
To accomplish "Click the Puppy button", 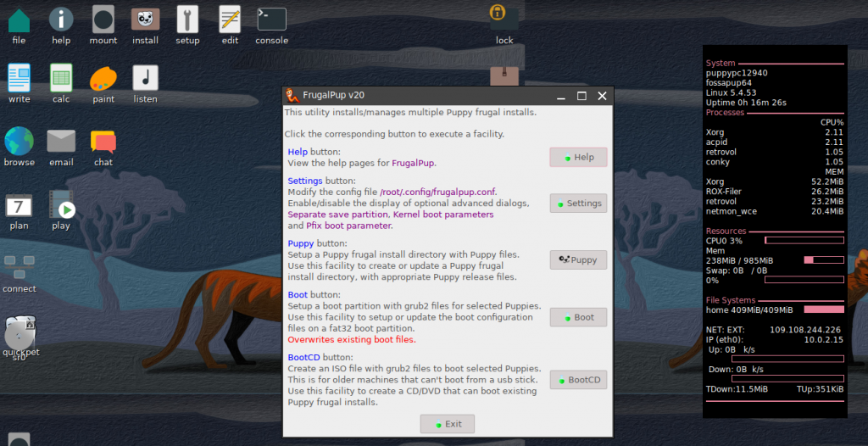I will pyautogui.click(x=578, y=259).
